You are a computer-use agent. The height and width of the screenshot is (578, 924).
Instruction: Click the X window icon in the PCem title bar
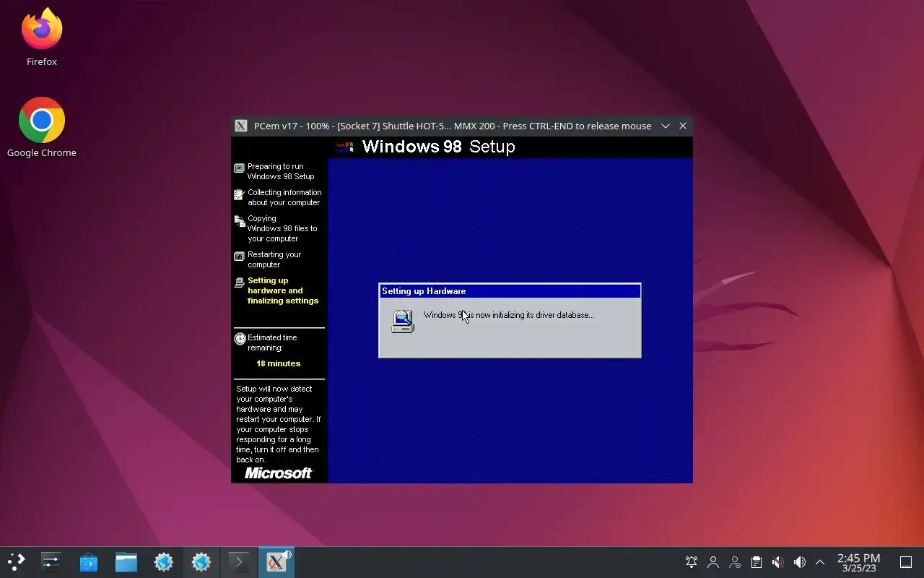(241, 126)
